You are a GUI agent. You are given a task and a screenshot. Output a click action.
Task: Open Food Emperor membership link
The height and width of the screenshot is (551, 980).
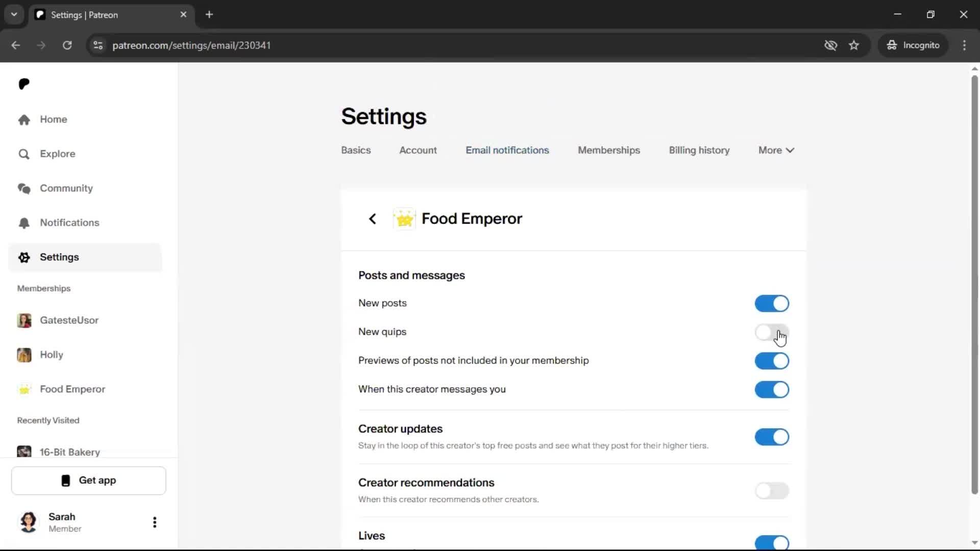[x=85, y=389]
